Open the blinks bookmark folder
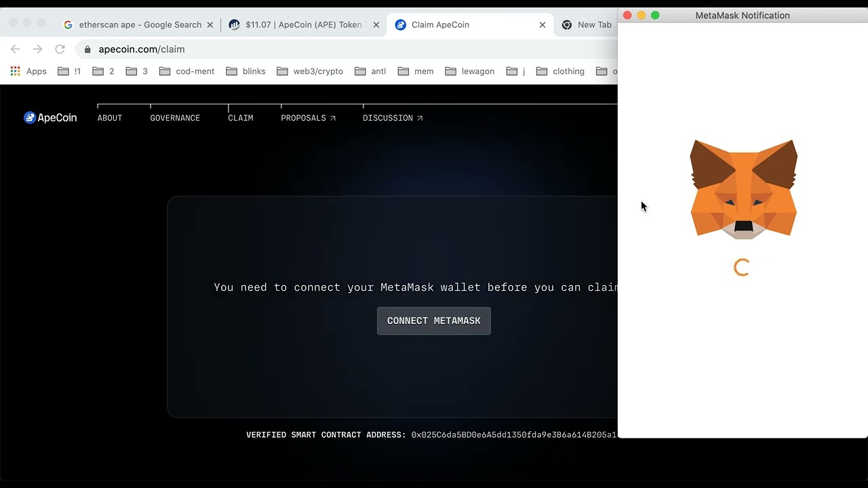 tap(245, 71)
